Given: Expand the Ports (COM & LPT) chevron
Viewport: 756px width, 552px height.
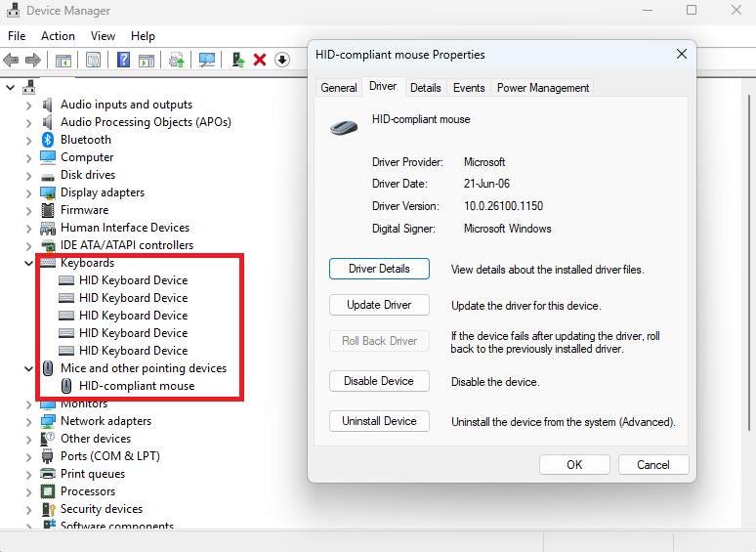Looking at the screenshot, I should [29, 457].
